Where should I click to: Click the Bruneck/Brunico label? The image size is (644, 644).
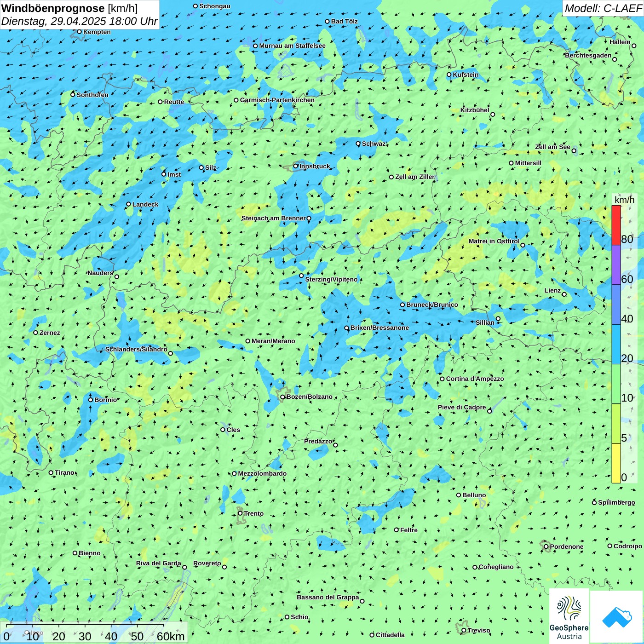click(x=432, y=305)
